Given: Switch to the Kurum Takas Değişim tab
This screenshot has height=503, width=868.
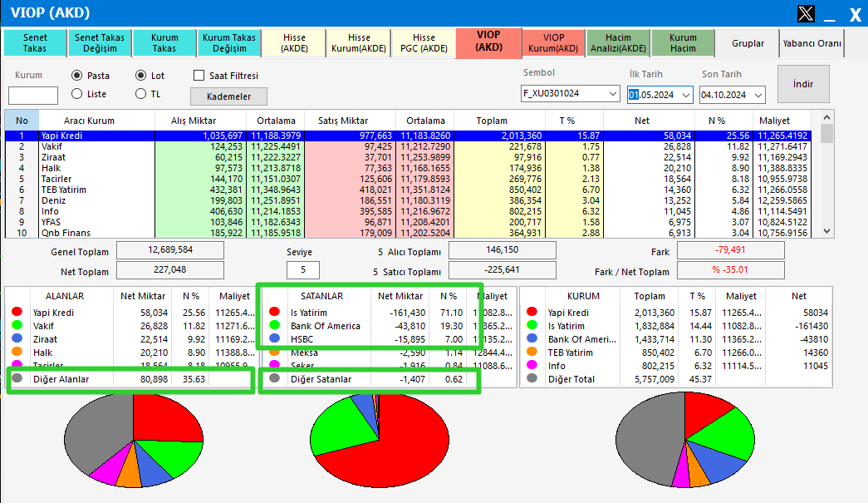Looking at the screenshot, I should [x=229, y=43].
